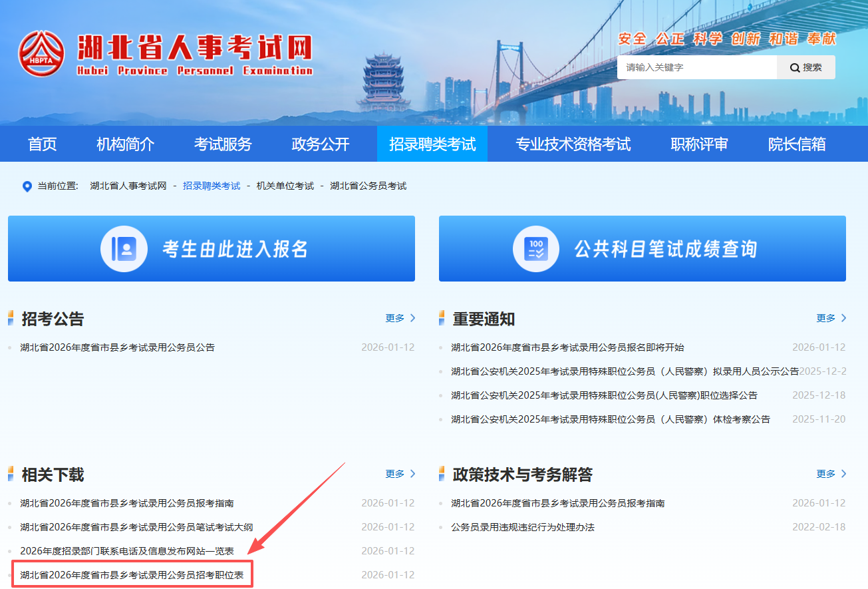The width and height of the screenshot is (868, 589).
Task: Click the magnifier search button
Action: [x=805, y=67]
